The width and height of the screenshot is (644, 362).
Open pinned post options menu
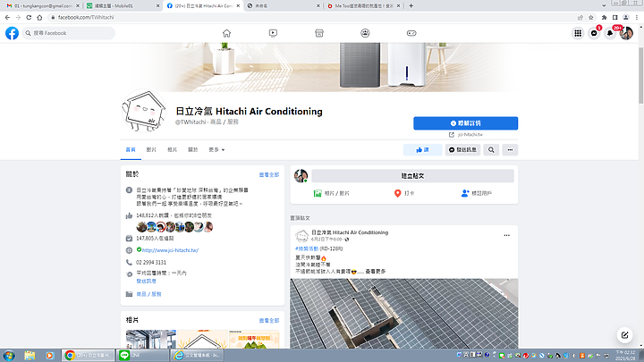507,236
